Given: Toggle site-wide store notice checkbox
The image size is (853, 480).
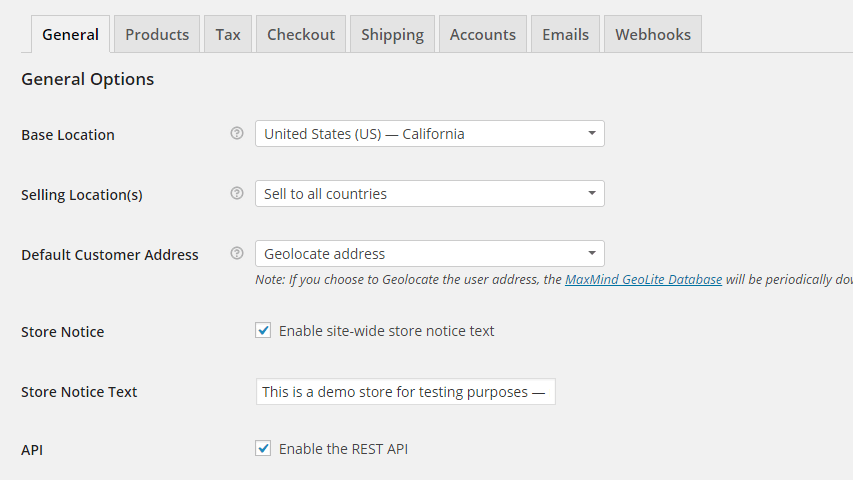Looking at the screenshot, I should click(x=263, y=330).
